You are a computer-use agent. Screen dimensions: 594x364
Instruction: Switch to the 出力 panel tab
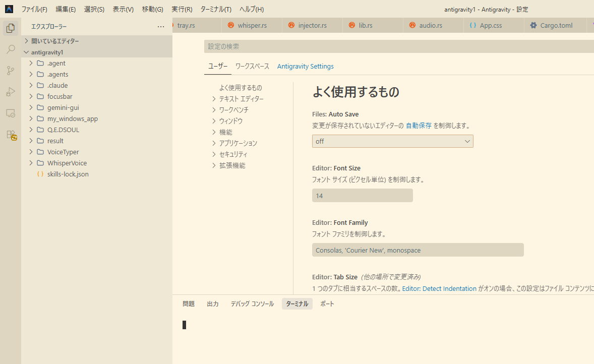[213, 304]
